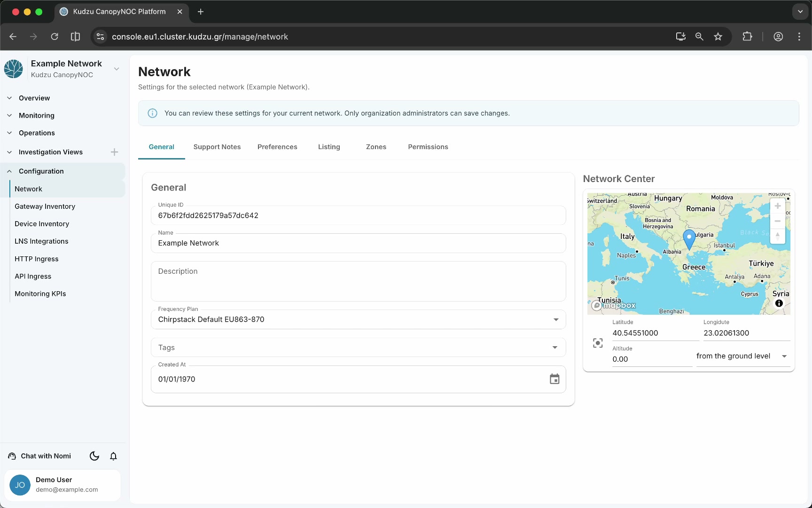
Task: Go back in browser
Action: 13,37
